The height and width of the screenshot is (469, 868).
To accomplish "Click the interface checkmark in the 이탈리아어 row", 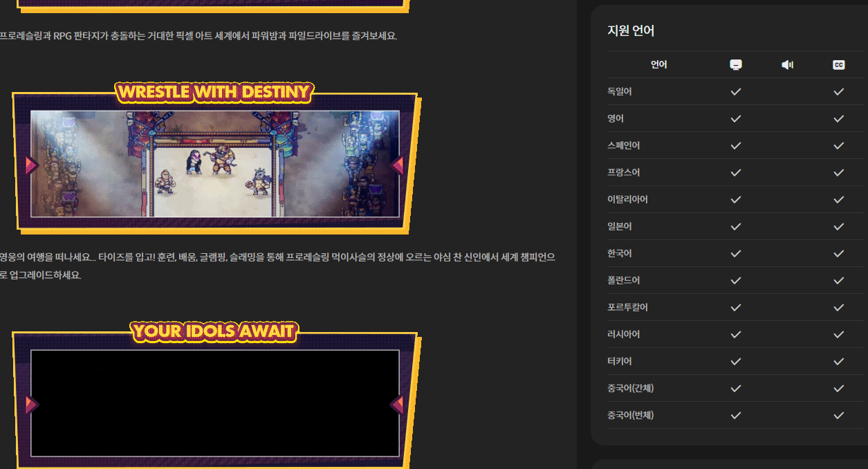I will pos(736,199).
